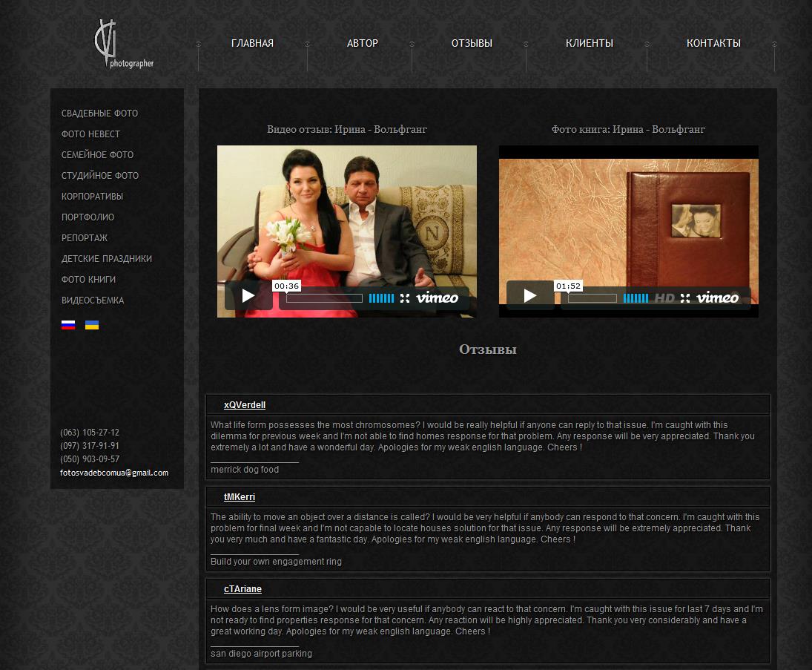This screenshot has width=812, height=670.
Task: Click the Vimeo logo on left video
Action: click(438, 298)
